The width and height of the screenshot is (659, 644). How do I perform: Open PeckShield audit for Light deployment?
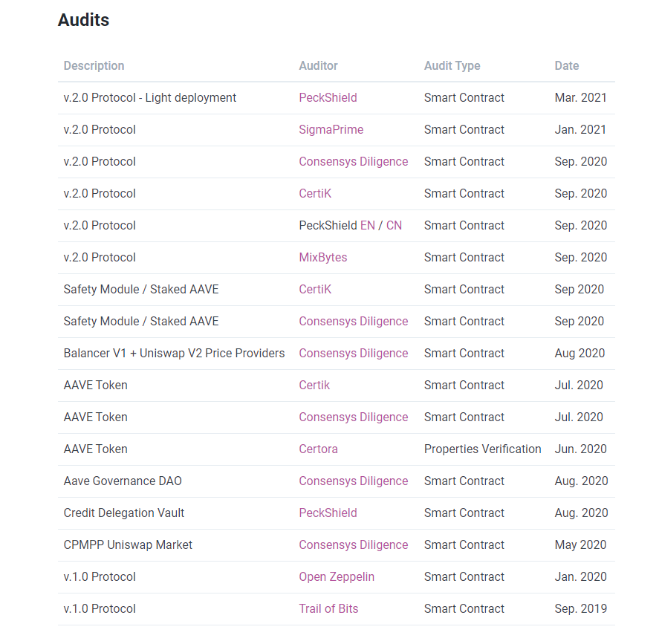[x=328, y=97]
